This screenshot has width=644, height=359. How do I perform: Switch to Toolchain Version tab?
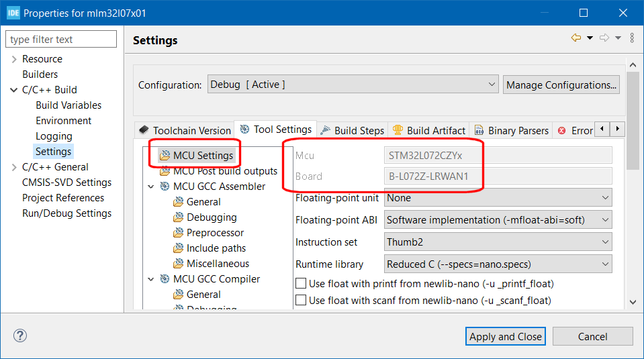coord(185,130)
